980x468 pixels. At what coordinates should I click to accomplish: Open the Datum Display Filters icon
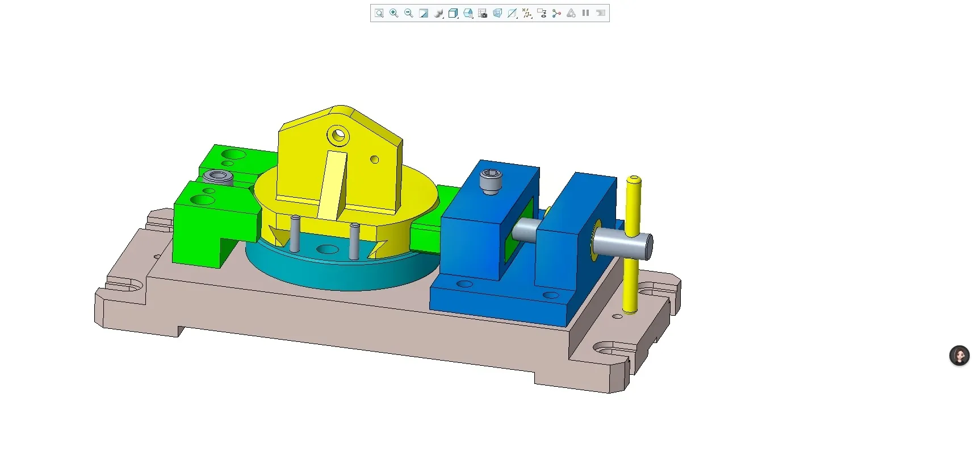pos(527,13)
